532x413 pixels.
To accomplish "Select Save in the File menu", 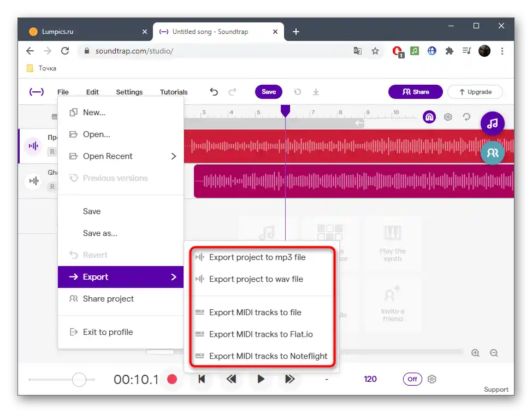I will 121,211.
